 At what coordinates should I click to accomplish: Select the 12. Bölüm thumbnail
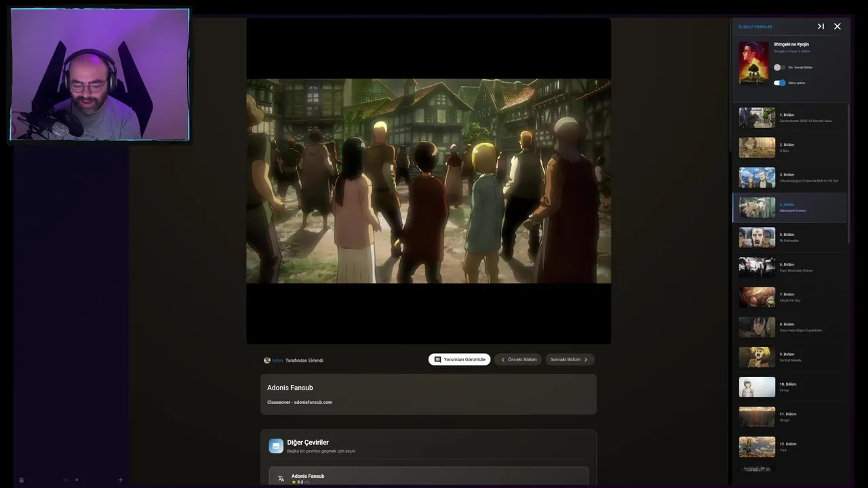[757, 447]
